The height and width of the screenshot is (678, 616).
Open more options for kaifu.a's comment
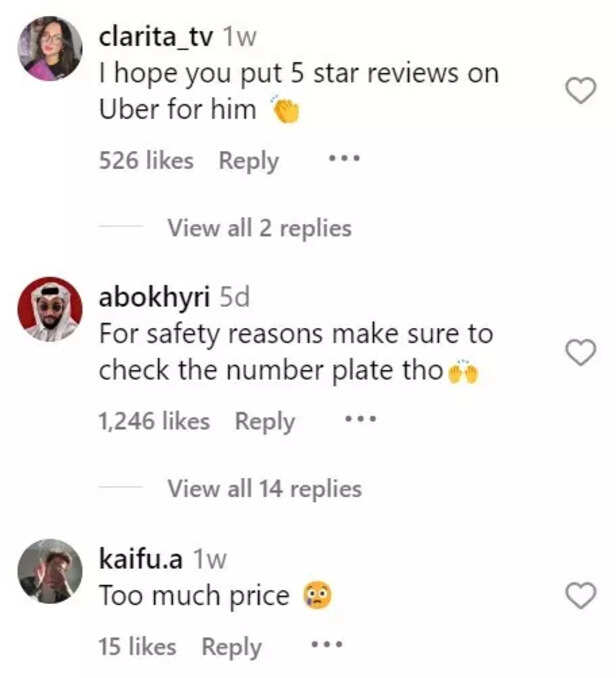click(327, 645)
